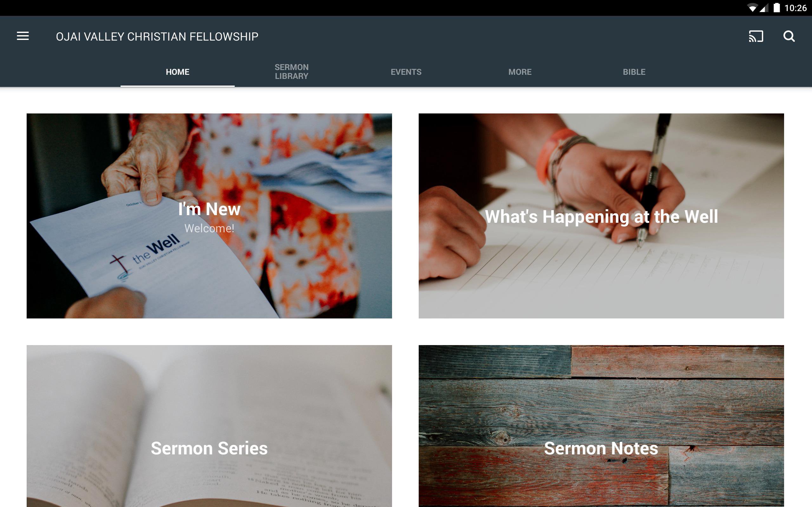The height and width of the screenshot is (507, 812).
Task: Open What's Happening at the Well card
Action: pyautogui.click(x=601, y=215)
